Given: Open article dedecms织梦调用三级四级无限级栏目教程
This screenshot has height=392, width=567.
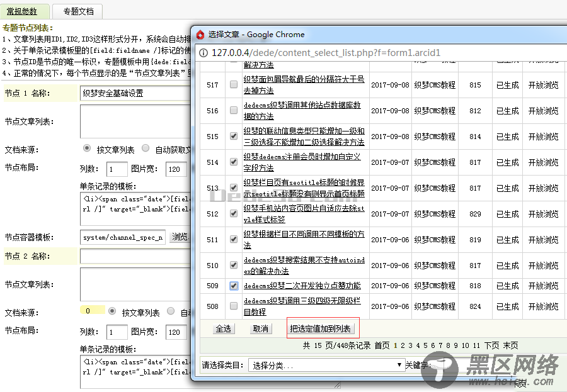Looking at the screenshot, I should click(x=302, y=306).
